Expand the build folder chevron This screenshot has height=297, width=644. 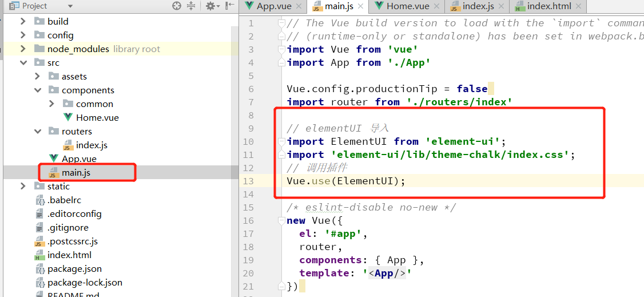(23, 21)
